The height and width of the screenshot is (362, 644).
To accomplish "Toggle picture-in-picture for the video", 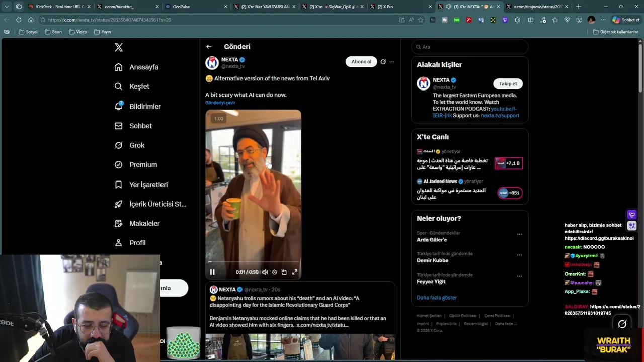I will [x=284, y=272].
